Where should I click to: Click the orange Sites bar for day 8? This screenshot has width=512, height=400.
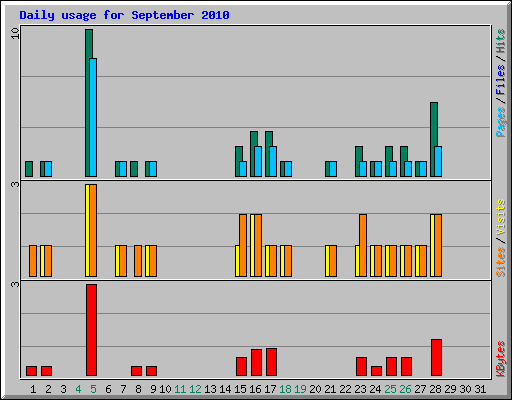(x=138, y=261)
